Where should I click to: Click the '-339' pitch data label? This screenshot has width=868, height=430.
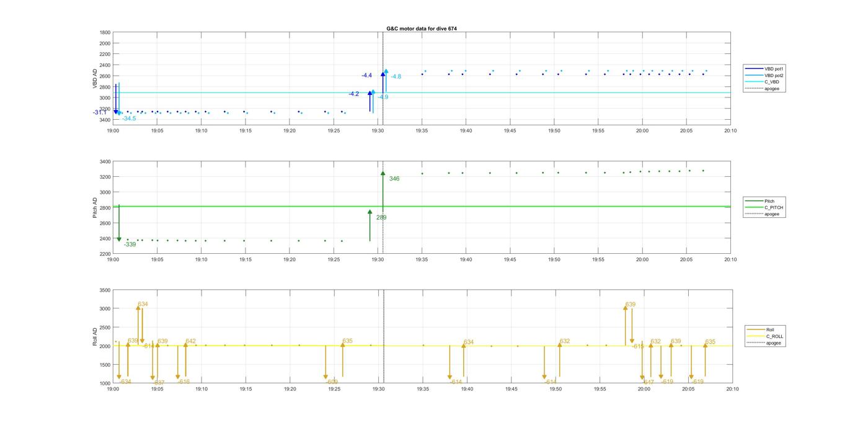[130, 244]
